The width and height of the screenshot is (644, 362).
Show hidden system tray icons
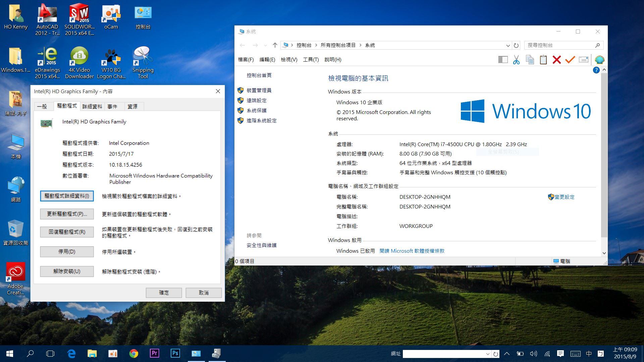[x=507, y=354]
